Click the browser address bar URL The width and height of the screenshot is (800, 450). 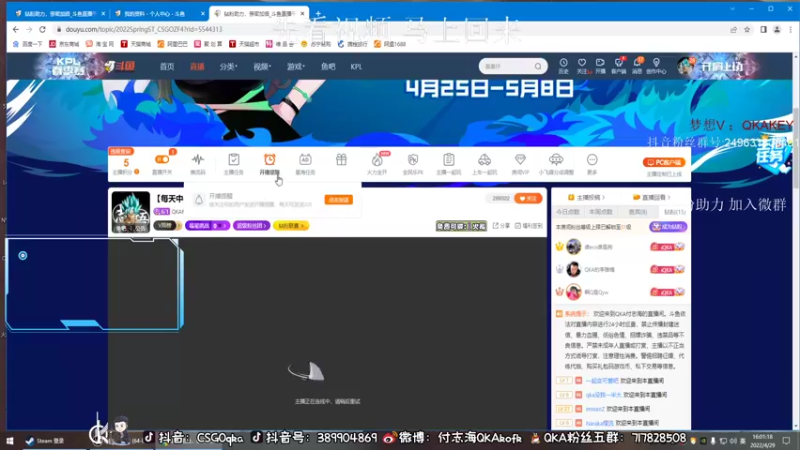[144, 30]
